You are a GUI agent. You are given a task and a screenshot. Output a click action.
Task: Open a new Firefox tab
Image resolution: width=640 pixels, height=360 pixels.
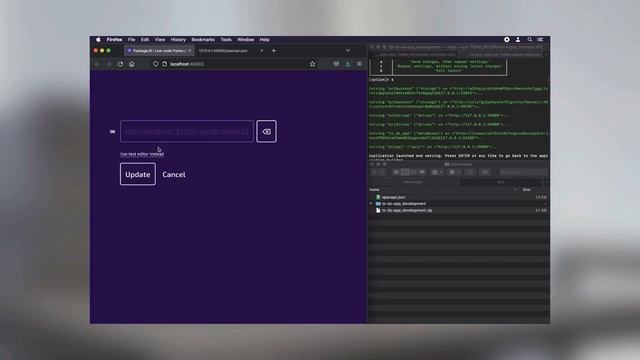(274, 51)
